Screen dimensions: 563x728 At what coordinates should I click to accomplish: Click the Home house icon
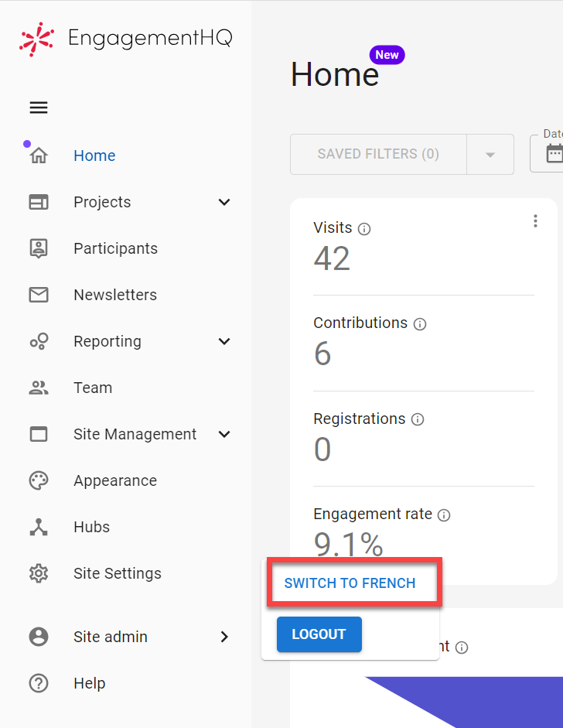point(39,155)
